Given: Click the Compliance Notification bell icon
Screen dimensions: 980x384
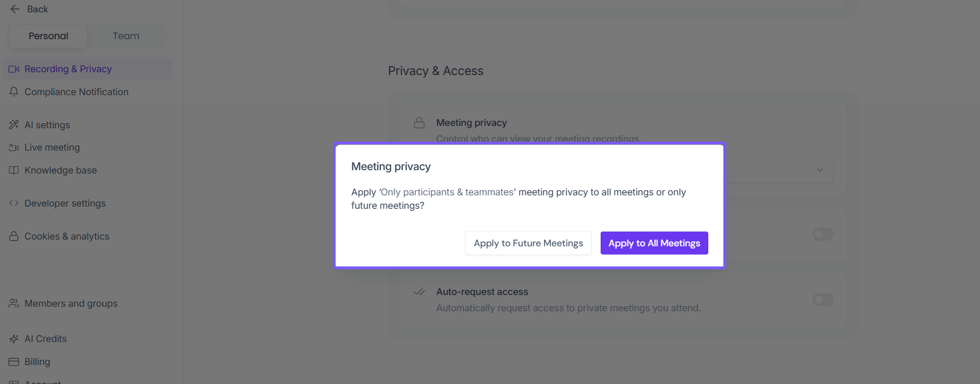Looking at the screenshot, I should tap(14, 92).
